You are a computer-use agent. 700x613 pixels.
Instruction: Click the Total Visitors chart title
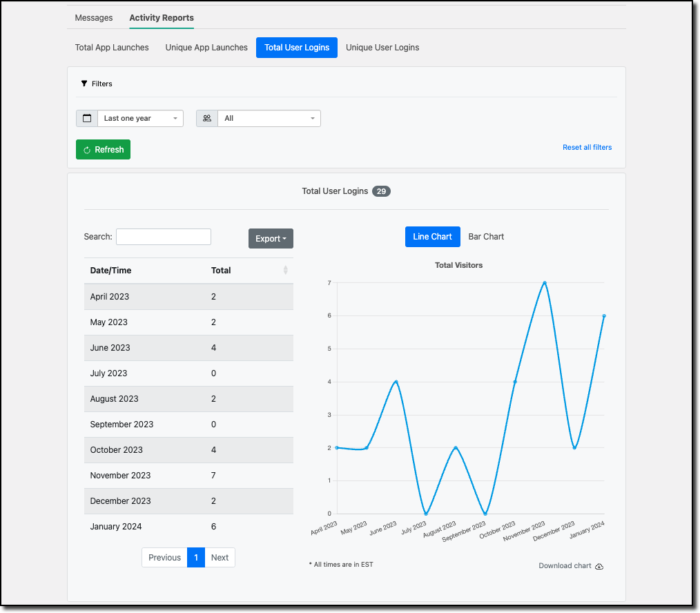(x=459, y=265)
